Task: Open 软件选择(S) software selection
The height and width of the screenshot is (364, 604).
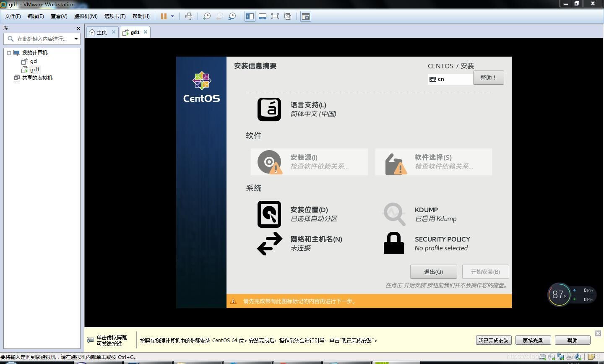Action: click(434, 162)
